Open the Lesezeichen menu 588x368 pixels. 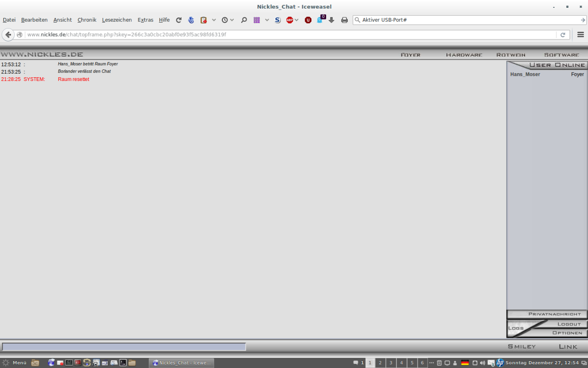117,20
